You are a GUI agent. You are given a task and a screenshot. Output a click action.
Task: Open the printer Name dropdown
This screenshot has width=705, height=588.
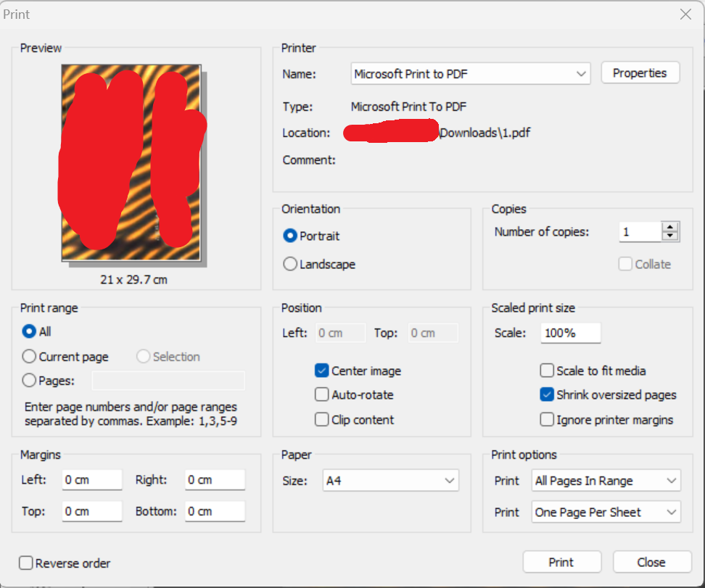pyautogui.click(x=470, y=74)
